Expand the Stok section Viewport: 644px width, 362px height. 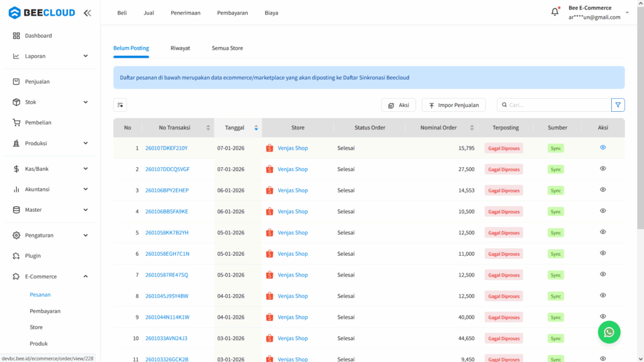pyautogui.click(x=30, y=102)
